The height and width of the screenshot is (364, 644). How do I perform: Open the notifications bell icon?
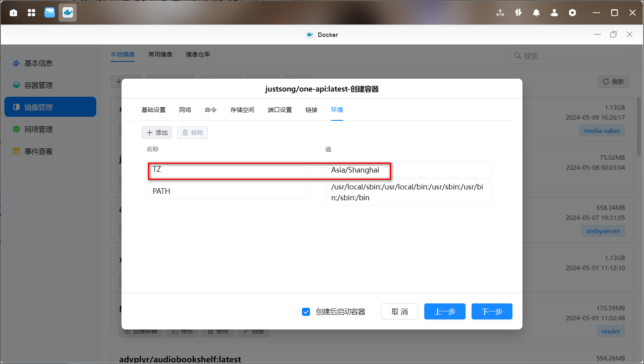[x=536, y=13]
